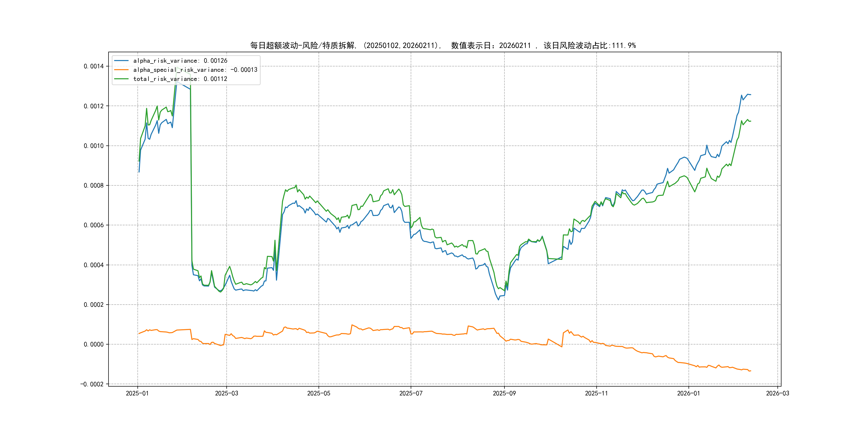The width and height of the screenshot is (868, 434).
Task: Click the blue alpha_risk_variance legend line swatch
Action: pyautogui.click(x=121, y=61)
